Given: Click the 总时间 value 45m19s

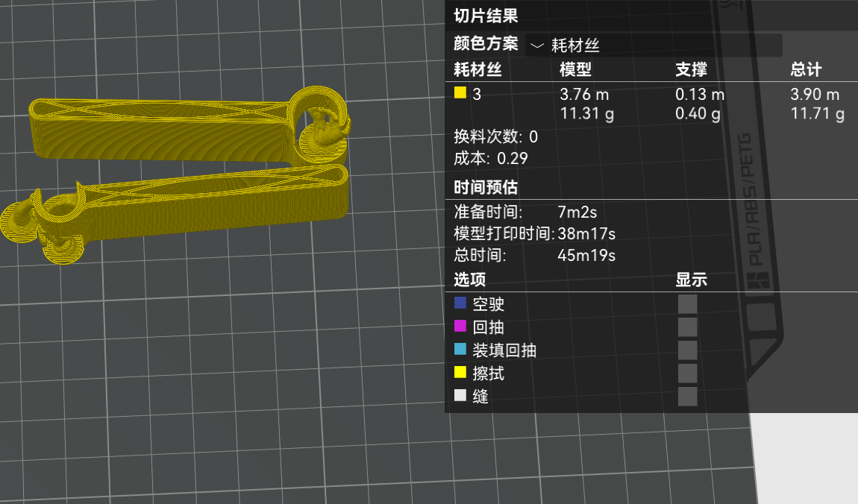Looking at the screenshot, I should 586,255.
